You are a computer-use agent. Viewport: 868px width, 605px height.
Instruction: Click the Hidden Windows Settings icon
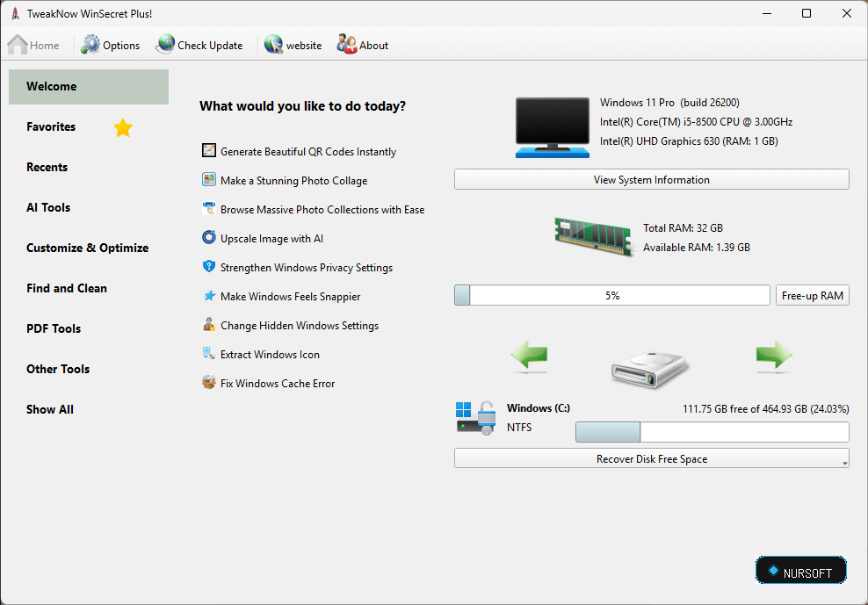click(x=209, y=324)
